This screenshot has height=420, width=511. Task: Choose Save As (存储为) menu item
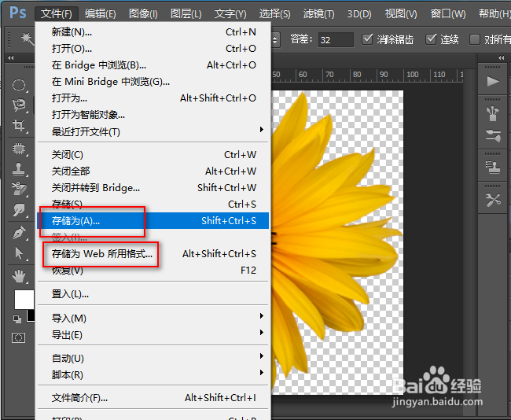point(153,221)
